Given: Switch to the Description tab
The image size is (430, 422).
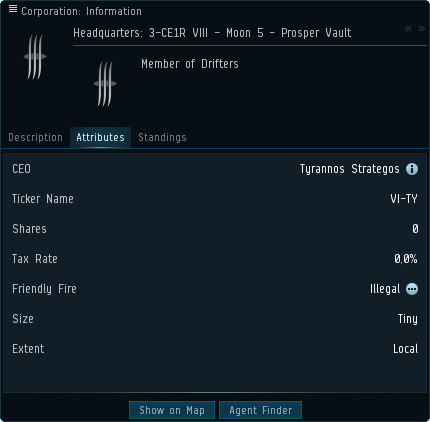Looking at the screenshot, I should (x=35, y=137).
